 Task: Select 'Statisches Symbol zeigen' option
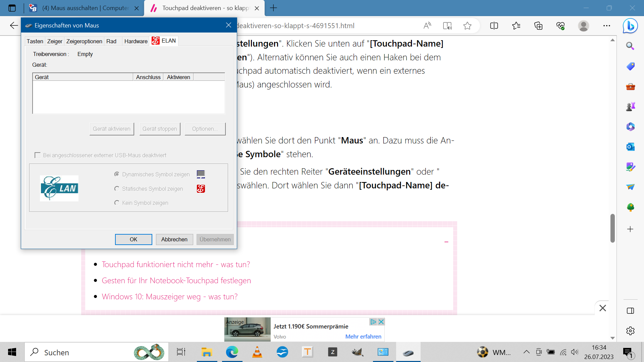[117, 189]
